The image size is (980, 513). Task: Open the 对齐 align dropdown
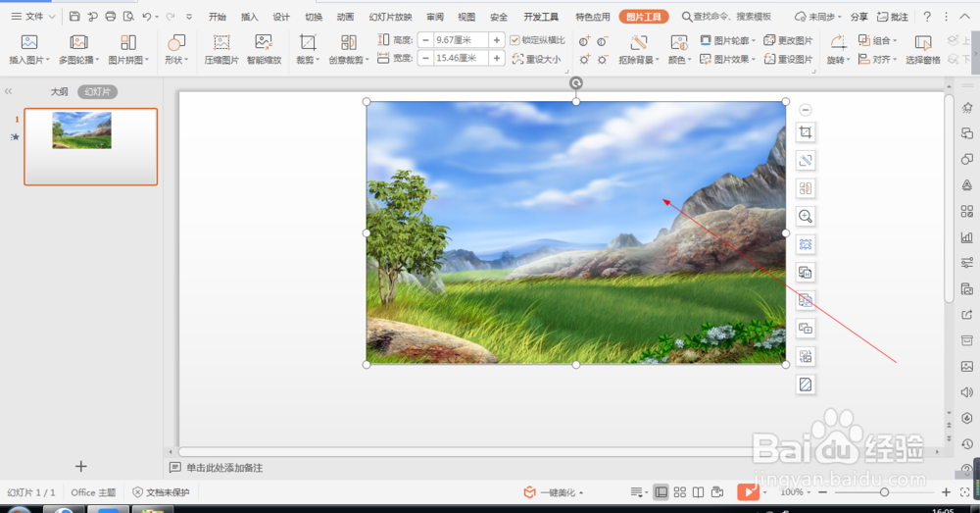click(x=877, y=60)
